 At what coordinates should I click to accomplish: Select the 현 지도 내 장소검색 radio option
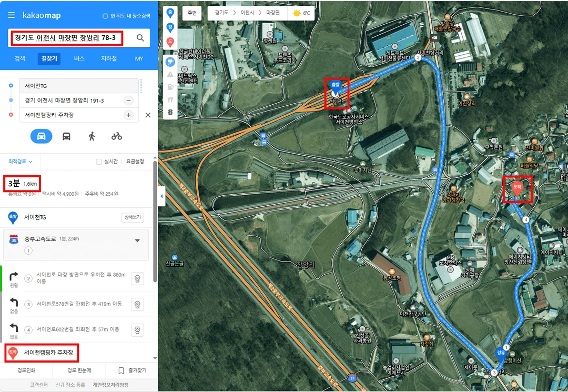point(105,16)
